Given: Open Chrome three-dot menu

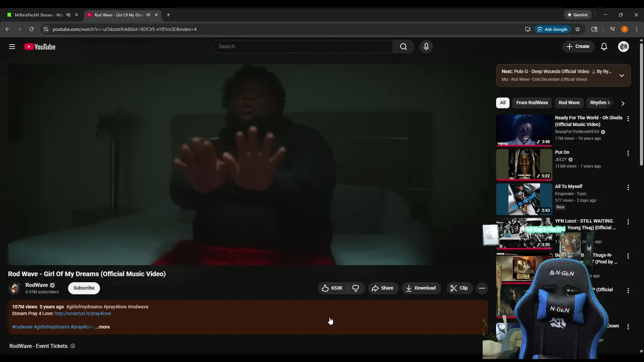Looking at the screenshot, I should pyautogui.click(x=636, y=29).
